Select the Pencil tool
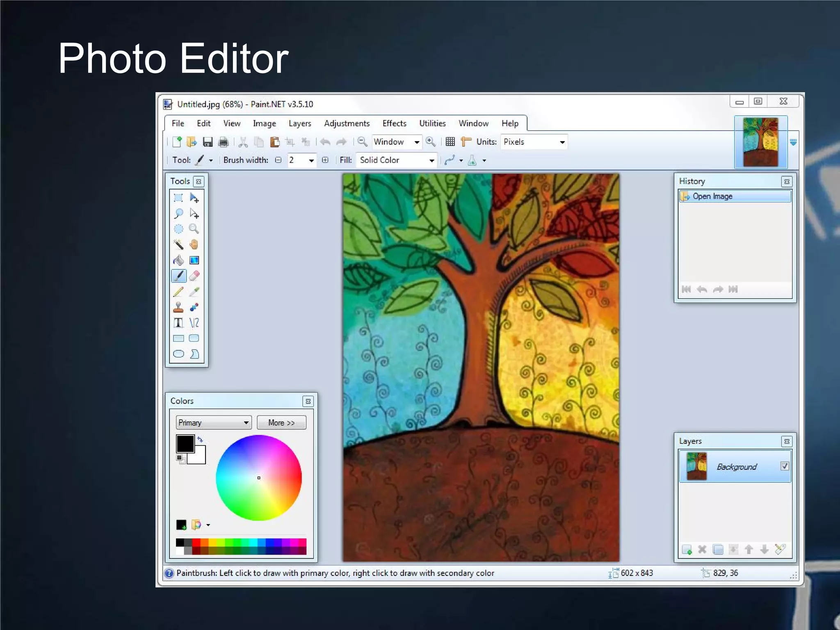The image size is (840, 630). point(178,292)
